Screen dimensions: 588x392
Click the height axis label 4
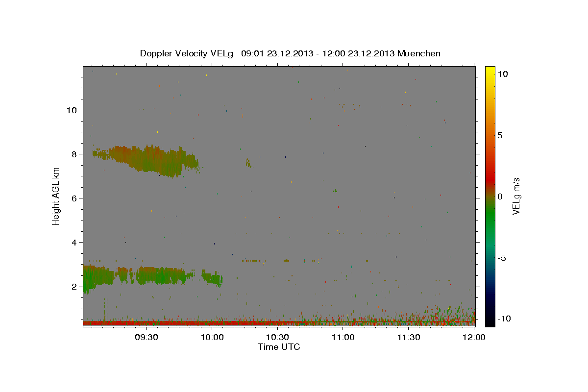tap(74, 243)
